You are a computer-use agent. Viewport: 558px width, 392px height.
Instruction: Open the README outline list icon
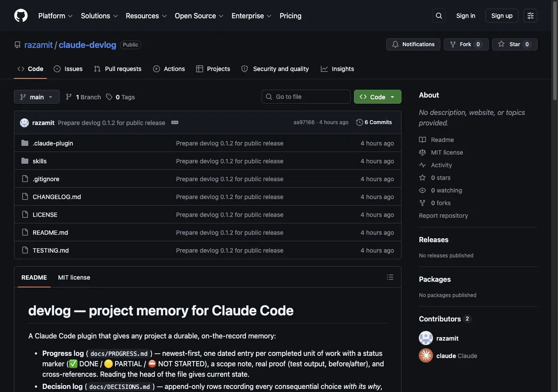click(390, 277)
